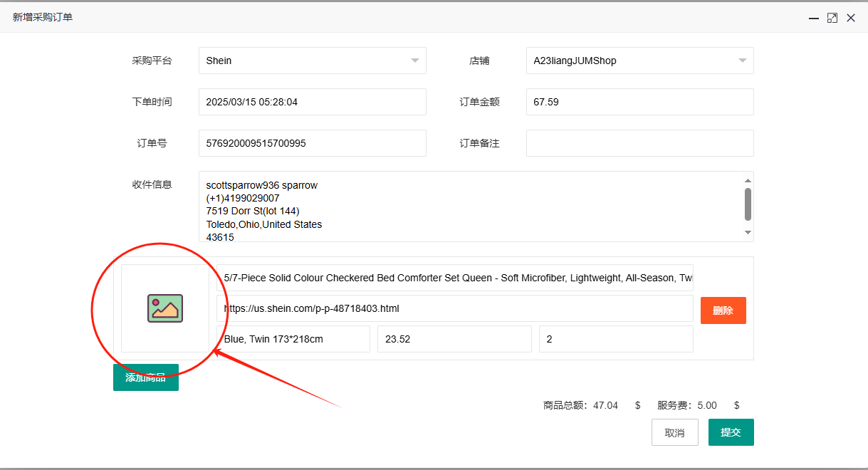Click the 收件信息 scrollbar thumb
Image resolution: width=868 pixels, height=470 pixels.
point(748,204)
